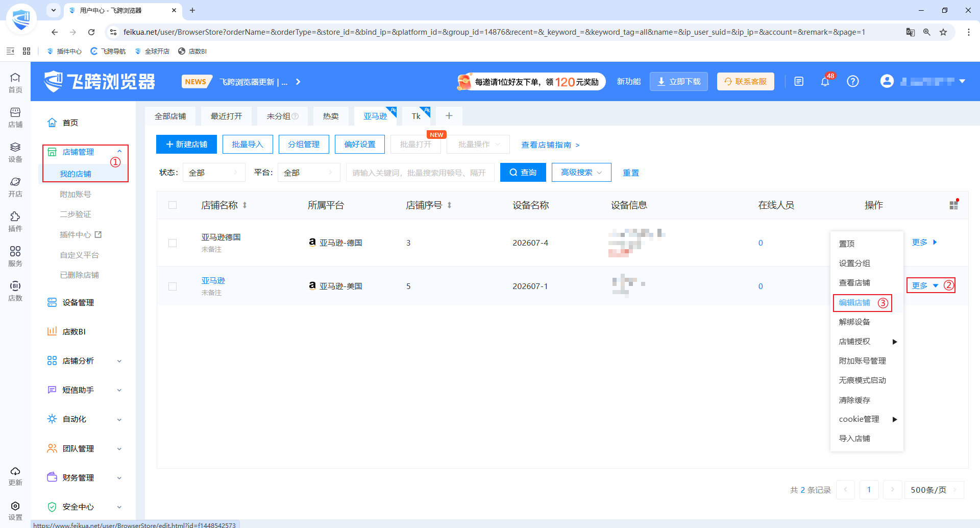The width and height of the screenshot is (980, 528).
Task: Click the 更新 cloud icon in the left rail
Action: (15, 475)
